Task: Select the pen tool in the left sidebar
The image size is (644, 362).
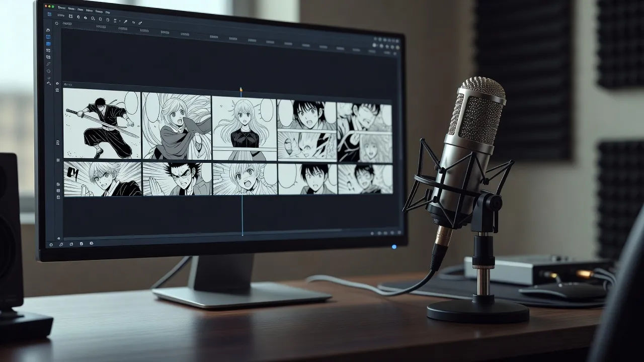Action: [48, 64]
